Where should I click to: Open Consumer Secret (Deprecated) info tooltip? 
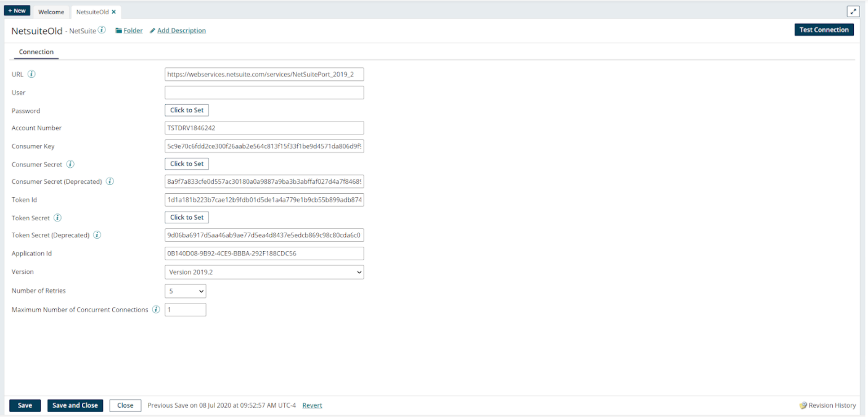click(110, 181)
